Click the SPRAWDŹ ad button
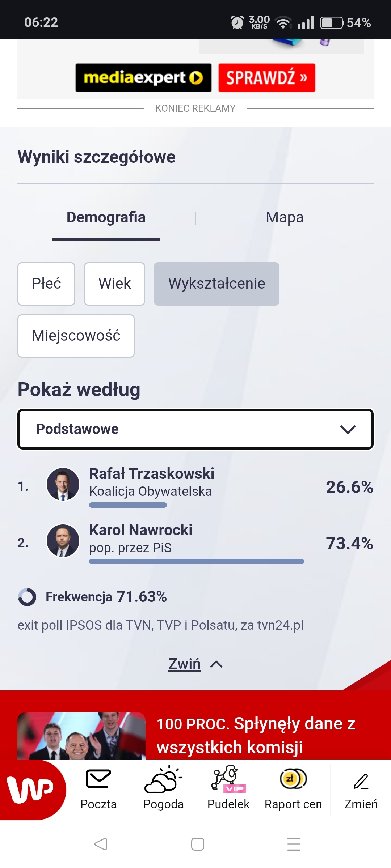Screen dimensions: 391x868 [266, 78]
